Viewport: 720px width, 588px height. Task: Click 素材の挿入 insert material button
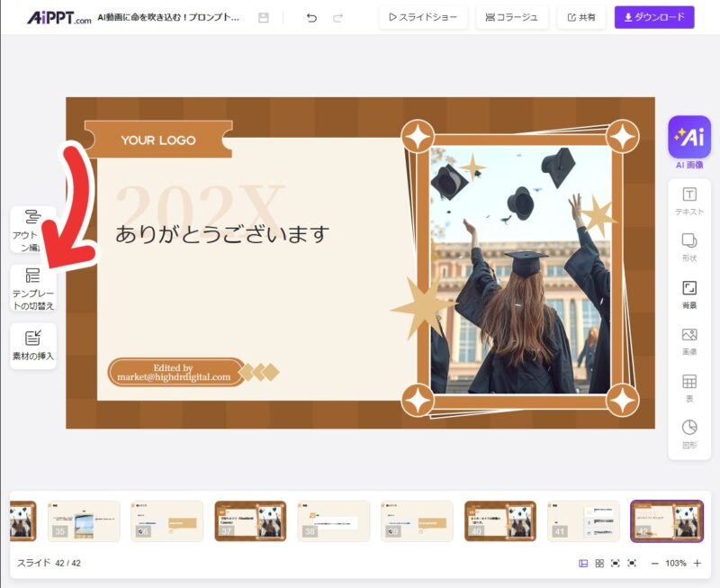click(x=33, y=346)
